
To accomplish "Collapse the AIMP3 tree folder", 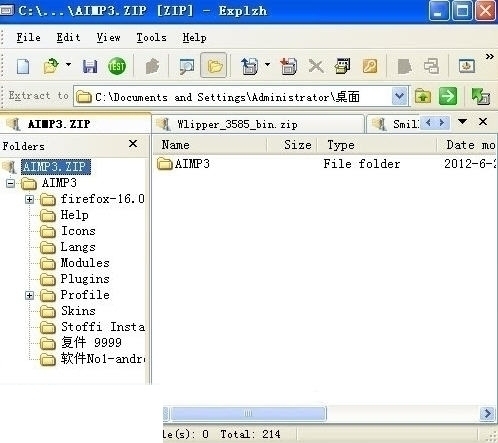I will (x=11, y=183).
